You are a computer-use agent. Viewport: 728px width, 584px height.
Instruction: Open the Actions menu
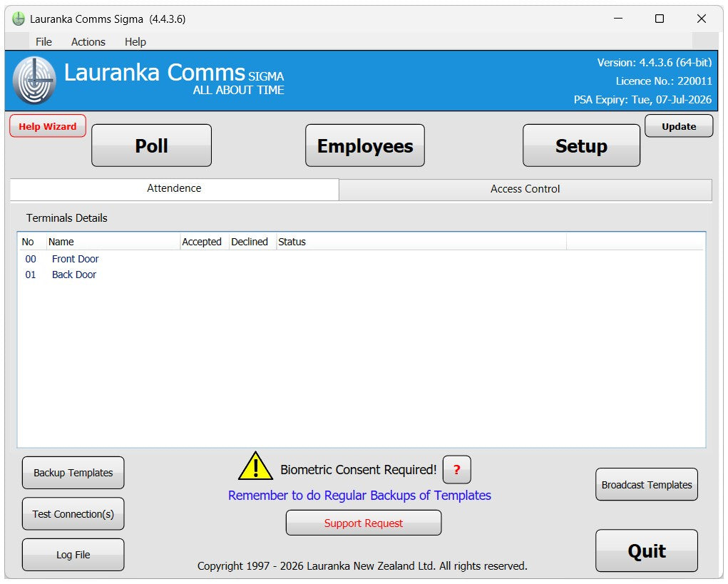(x=88, y=42)
